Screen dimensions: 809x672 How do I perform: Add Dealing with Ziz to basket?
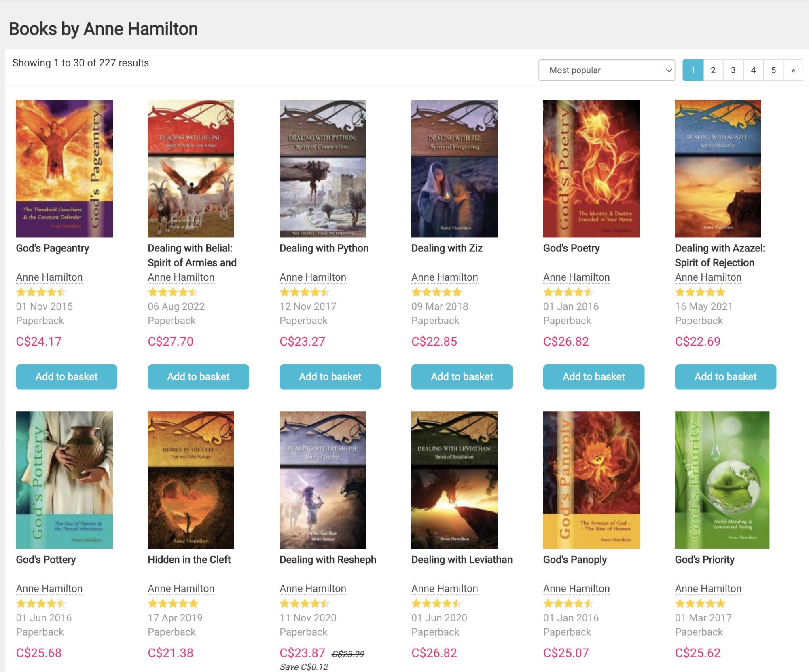click(462, 377)
